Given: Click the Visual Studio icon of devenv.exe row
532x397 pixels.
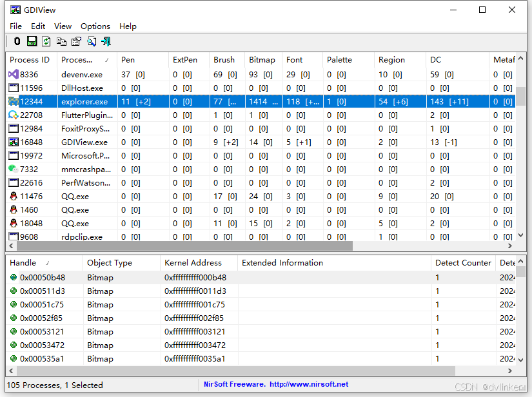Looking at the screenshot, I should click(14, 74).
